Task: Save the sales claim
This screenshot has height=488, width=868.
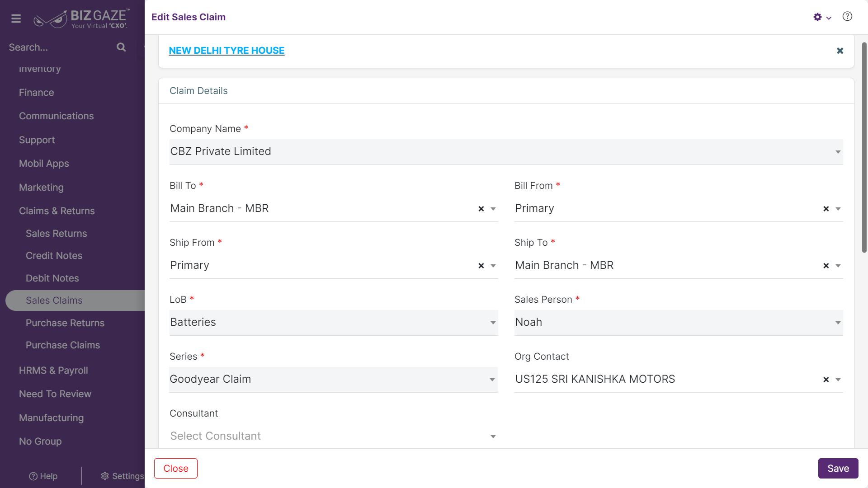Action: tap(838, 468)
